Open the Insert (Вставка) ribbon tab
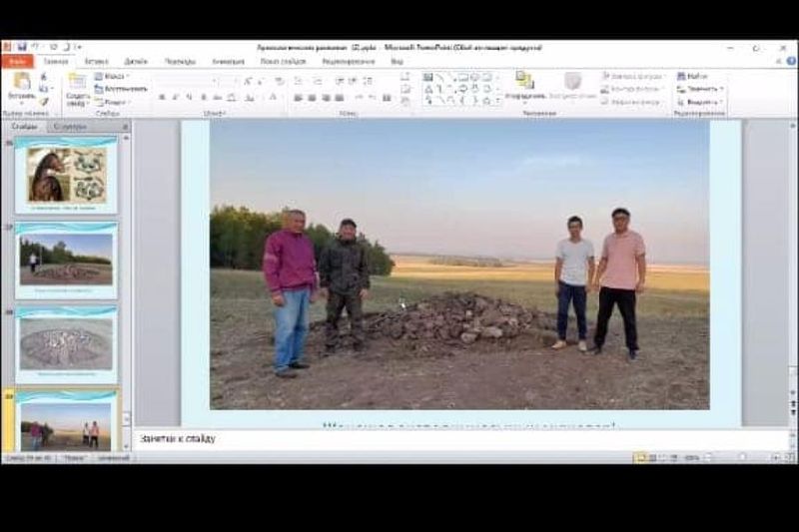The image size is (799, 532). coord(96,62)
